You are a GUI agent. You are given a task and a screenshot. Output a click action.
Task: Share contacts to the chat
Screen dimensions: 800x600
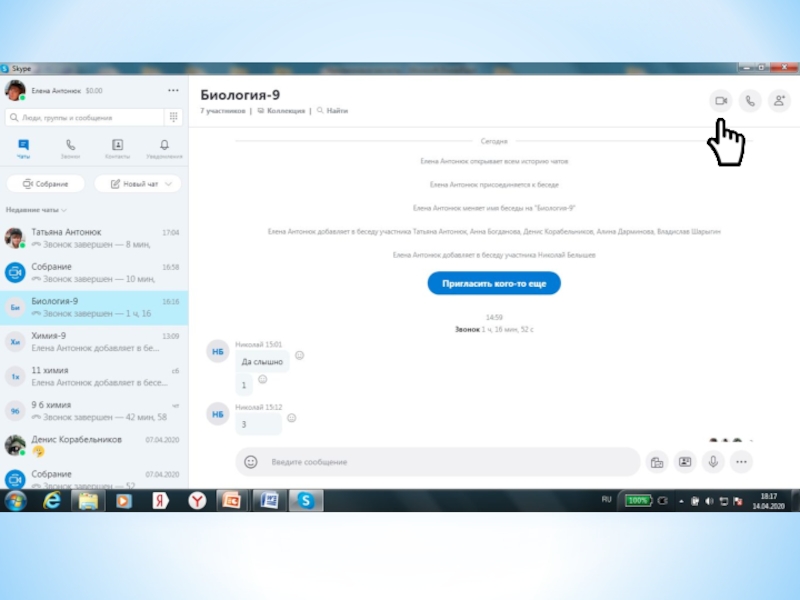coord(685,462)
